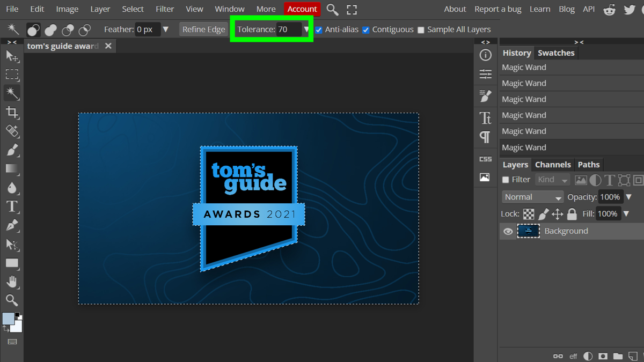This screenshot has height=362, width=644.
Task: Switch to the Channels tab
Action: click(553, 165)
